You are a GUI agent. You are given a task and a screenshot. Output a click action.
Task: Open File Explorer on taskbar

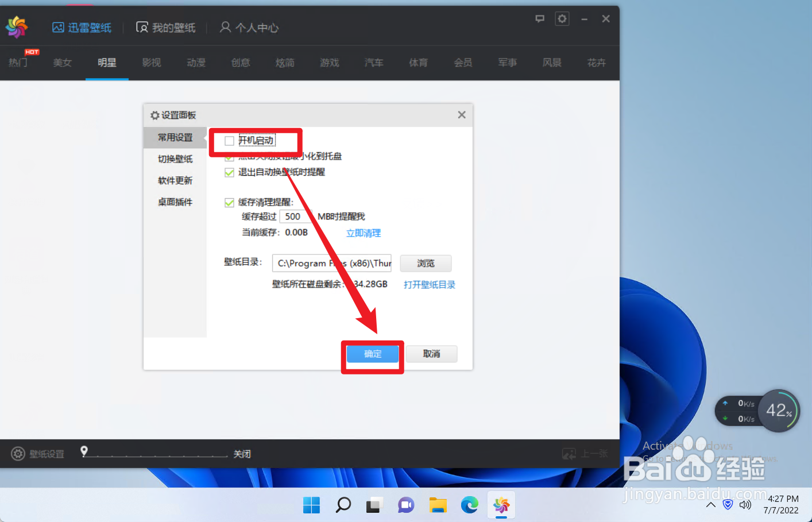click(438, 505)
